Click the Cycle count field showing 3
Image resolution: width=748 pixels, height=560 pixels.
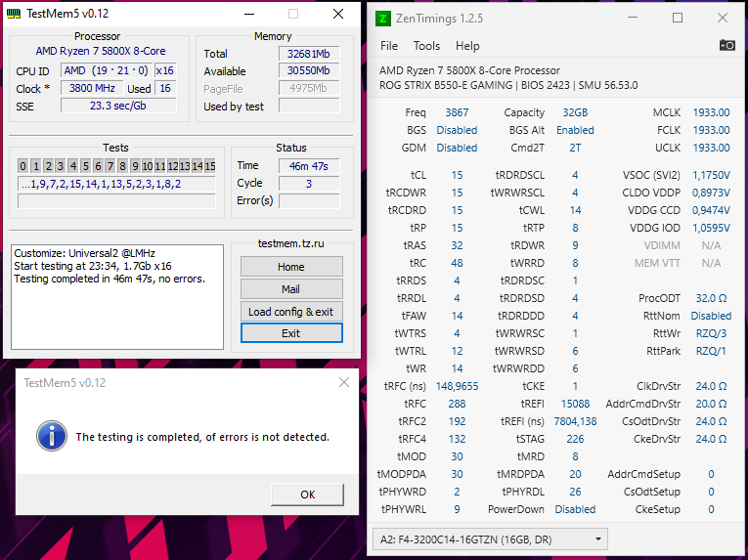coord(309,184)
